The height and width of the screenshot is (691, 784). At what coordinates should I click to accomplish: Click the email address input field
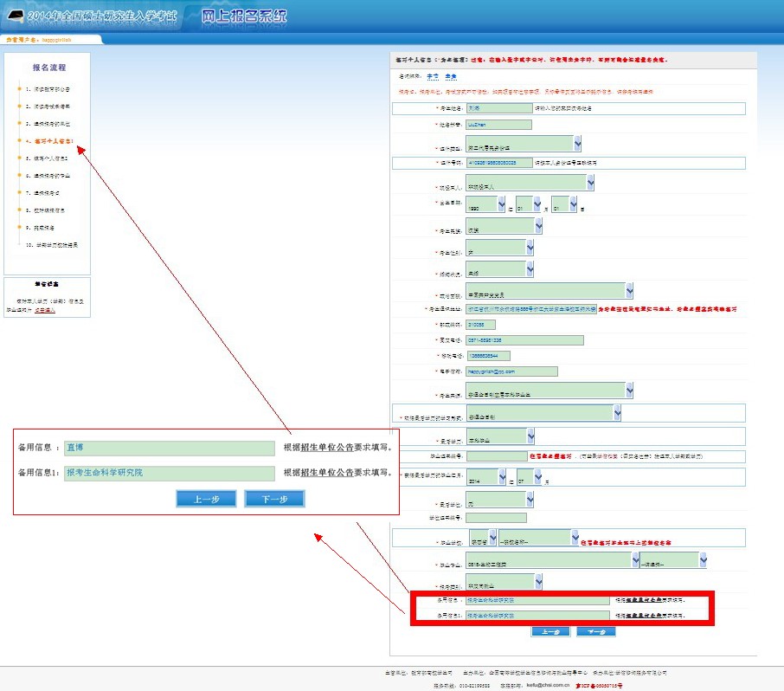coord(511,371)
